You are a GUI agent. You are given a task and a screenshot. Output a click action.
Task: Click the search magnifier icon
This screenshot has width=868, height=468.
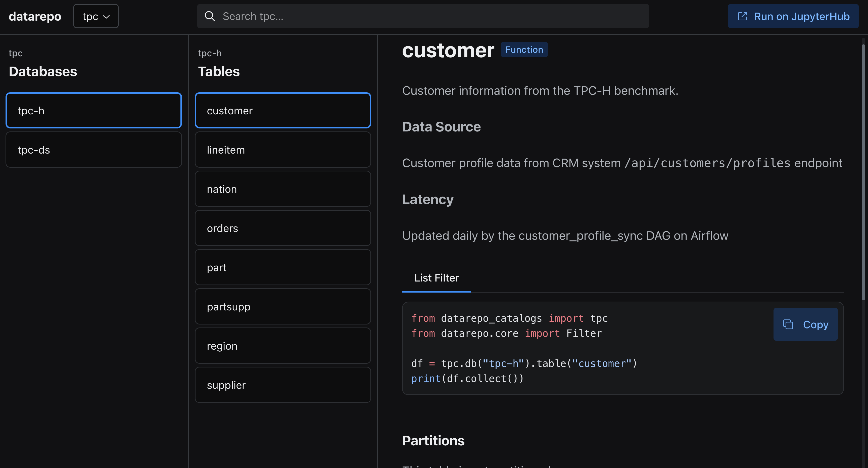[x=210, y=16]
